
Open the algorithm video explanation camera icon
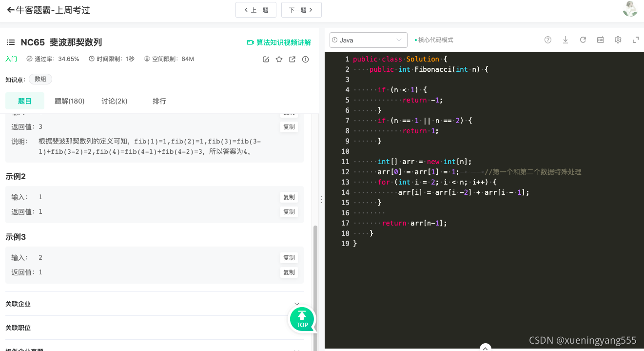[x=251, y=42]
